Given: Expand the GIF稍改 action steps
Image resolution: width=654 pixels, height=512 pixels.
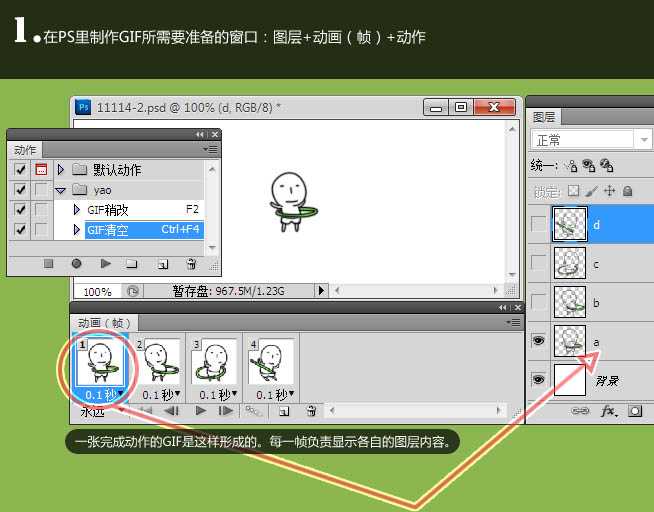Looking at the screenshot, I should coord(76,209).
